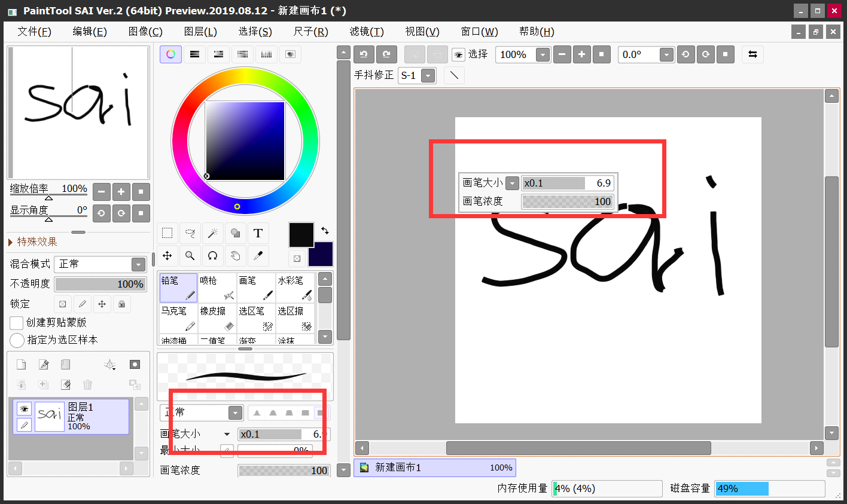Select the move layer tool
Viewport: 847px width, 504px height.
167,256
